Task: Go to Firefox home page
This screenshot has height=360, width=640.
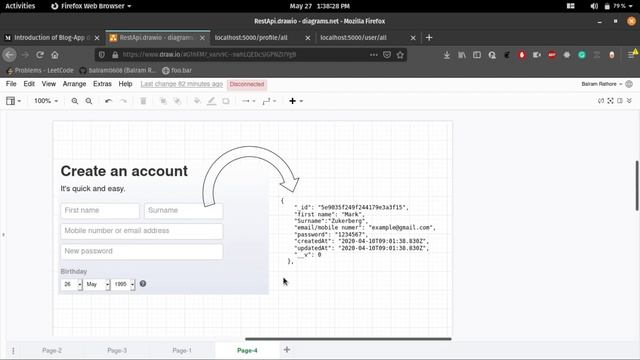Action: point(55,55)
